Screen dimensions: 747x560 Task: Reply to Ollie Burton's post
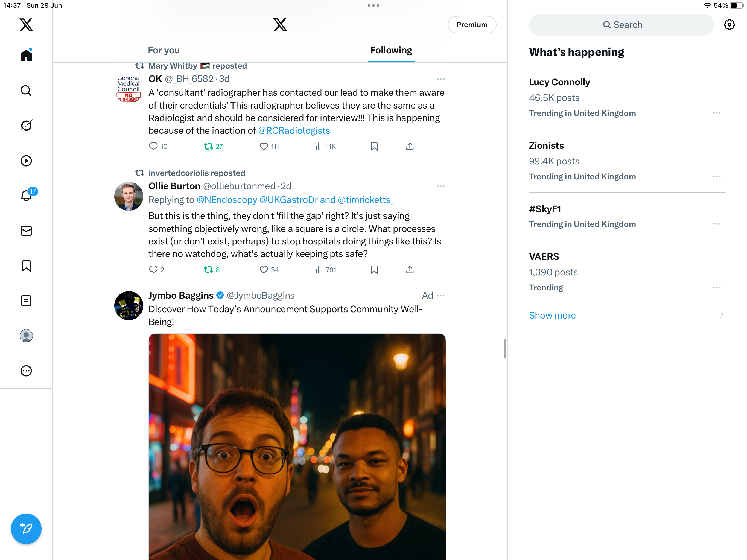pyautogui.click(x=157, y=270)
